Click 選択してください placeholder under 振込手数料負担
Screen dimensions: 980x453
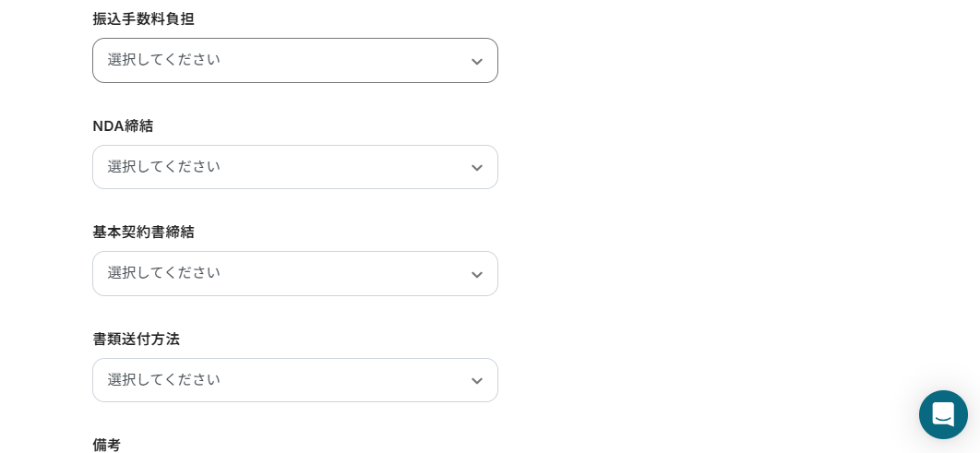tap(163, 60)
